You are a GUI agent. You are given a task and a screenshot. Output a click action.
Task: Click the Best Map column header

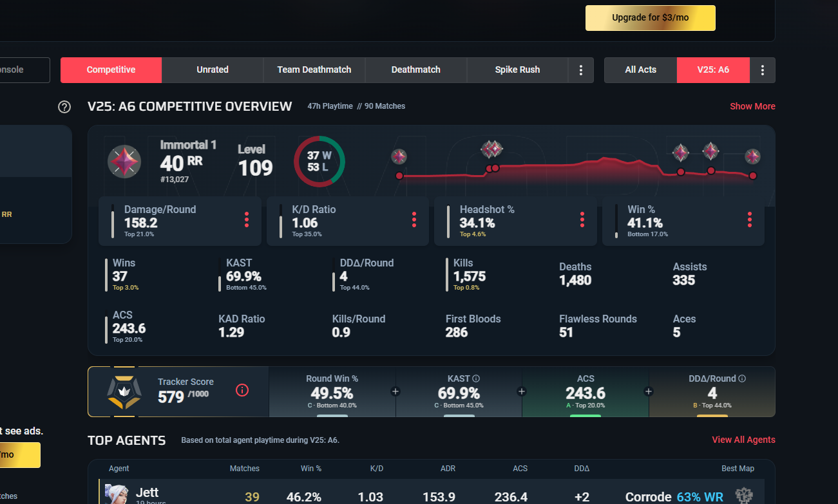tap(738, 469)
